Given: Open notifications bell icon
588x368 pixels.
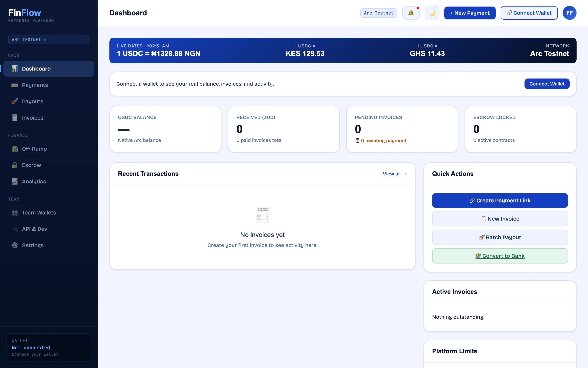Looking at the screenshot, I should tap(411, 13).
